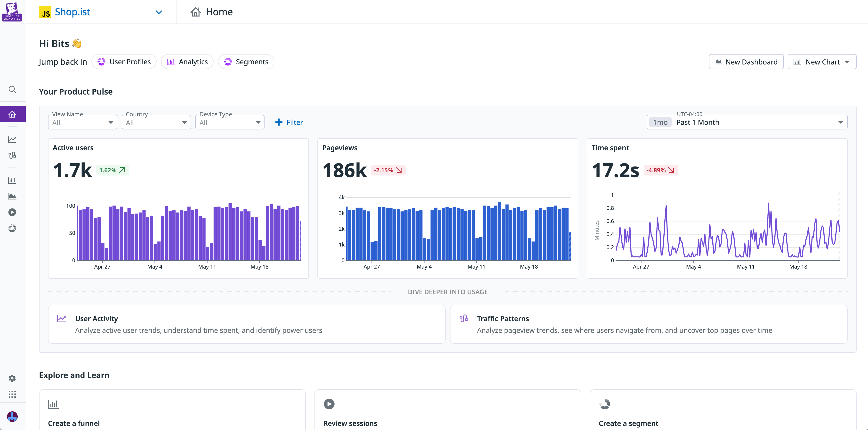The image size is (868, 430).
Task: Open the line-chart Analytics sidebar icon
Action: click(x=12, y=139)
